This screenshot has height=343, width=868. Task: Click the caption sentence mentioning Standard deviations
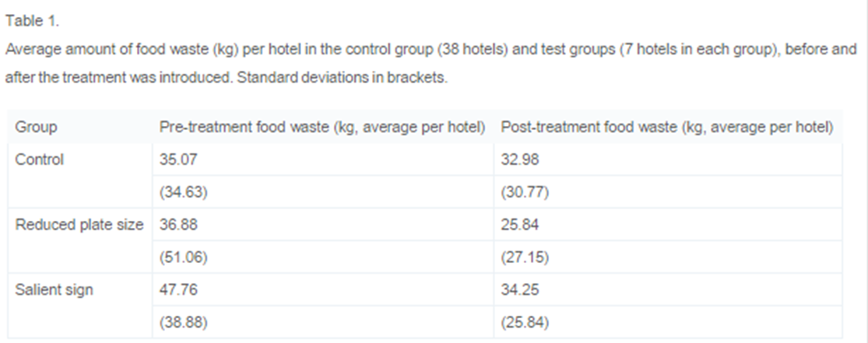coord(342,78)
